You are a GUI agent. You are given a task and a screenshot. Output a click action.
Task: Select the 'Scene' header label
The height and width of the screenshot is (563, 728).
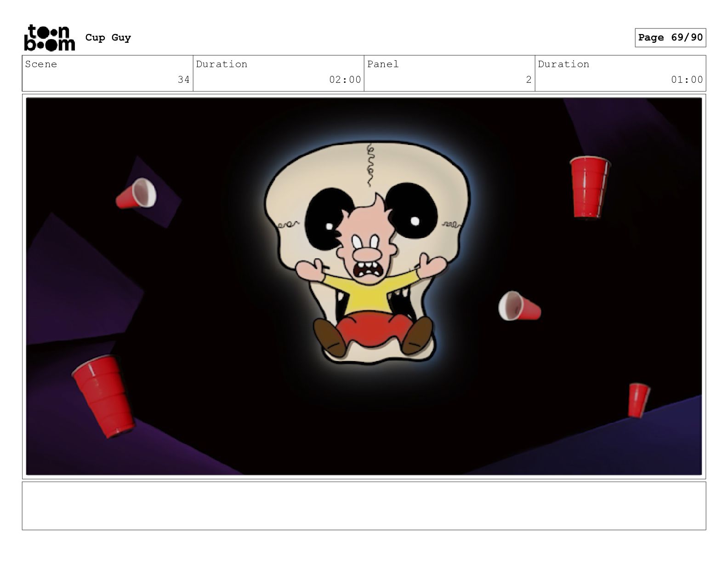point(41,64)
